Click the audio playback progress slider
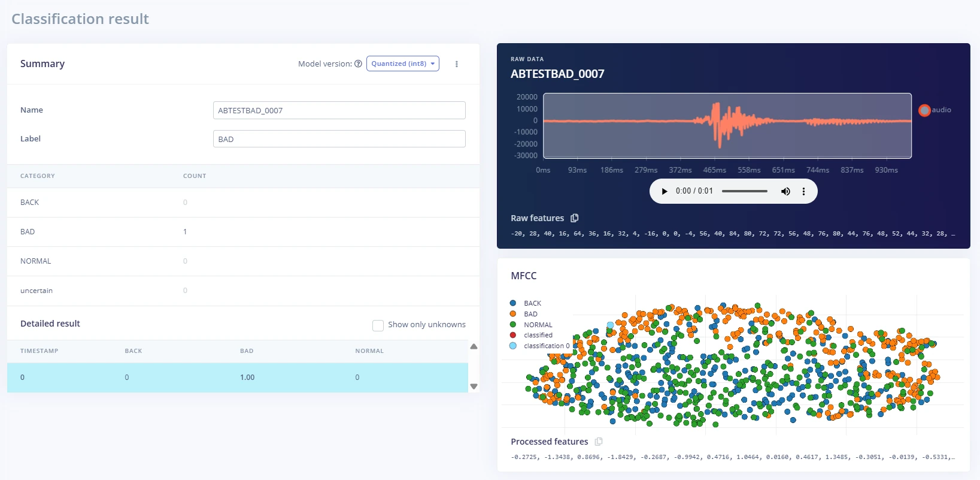The height and width of the screenshot is (480, 980). point(745,191)
